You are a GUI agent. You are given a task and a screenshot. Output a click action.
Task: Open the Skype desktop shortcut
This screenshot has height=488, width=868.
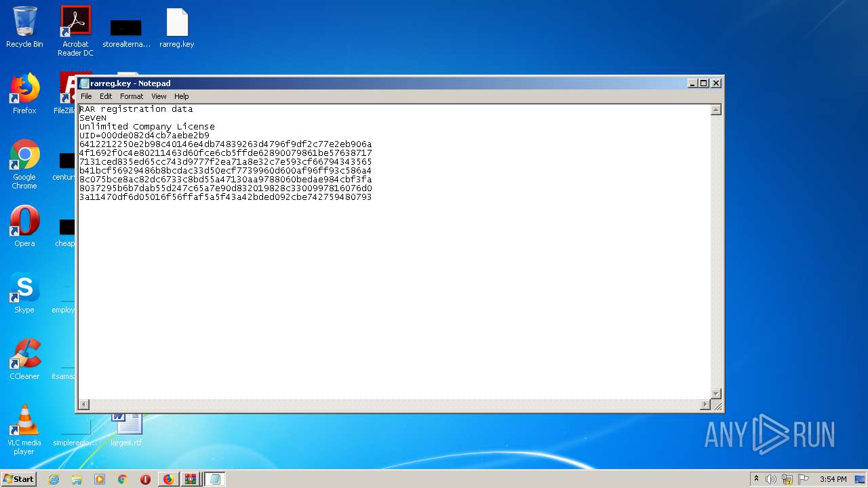(24, 293)
